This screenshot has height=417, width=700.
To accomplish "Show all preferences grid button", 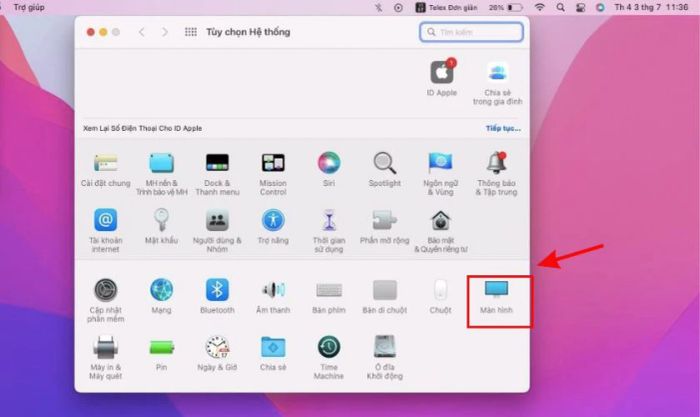I will [191, 32].
